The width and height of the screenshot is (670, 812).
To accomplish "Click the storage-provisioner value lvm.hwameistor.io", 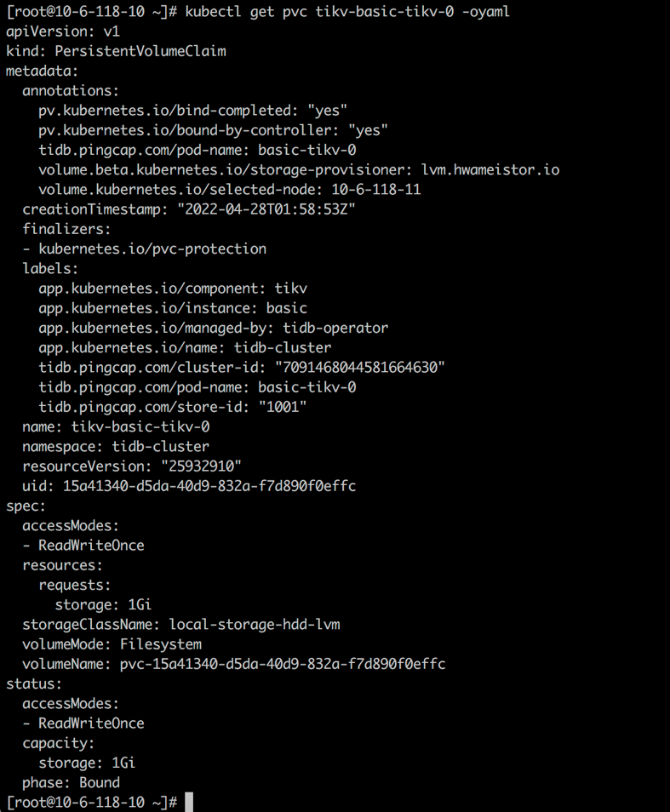I will (490, 169).
